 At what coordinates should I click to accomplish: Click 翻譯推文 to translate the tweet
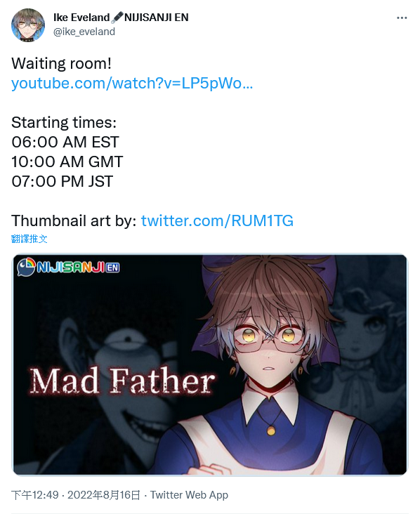click(x=29, y=239)
